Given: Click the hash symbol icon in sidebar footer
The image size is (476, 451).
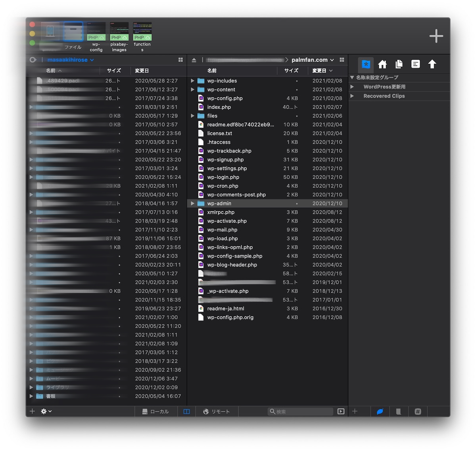Looking at the screenshot, I should pos(418,412).
